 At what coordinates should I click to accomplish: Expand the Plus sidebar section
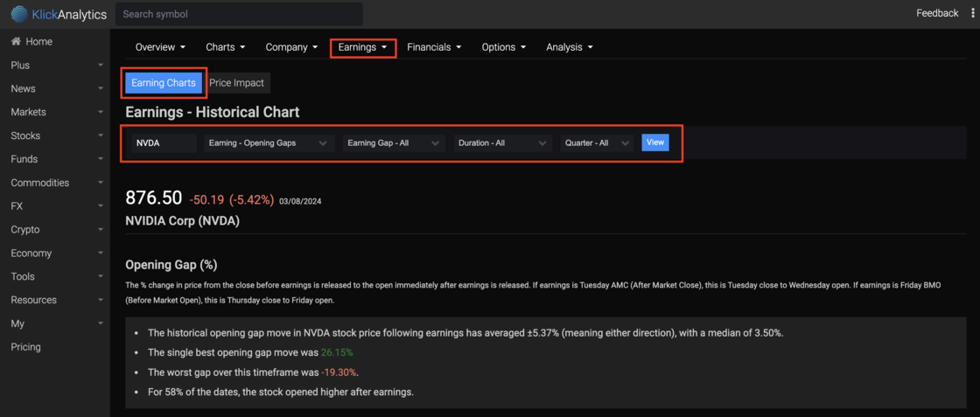click(x=57, y=66)
